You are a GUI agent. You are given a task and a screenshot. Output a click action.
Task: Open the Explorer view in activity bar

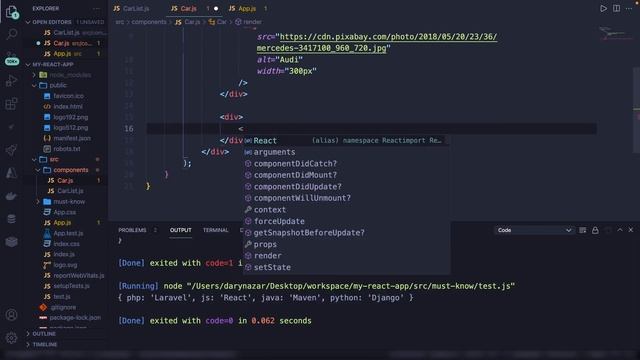12,12
